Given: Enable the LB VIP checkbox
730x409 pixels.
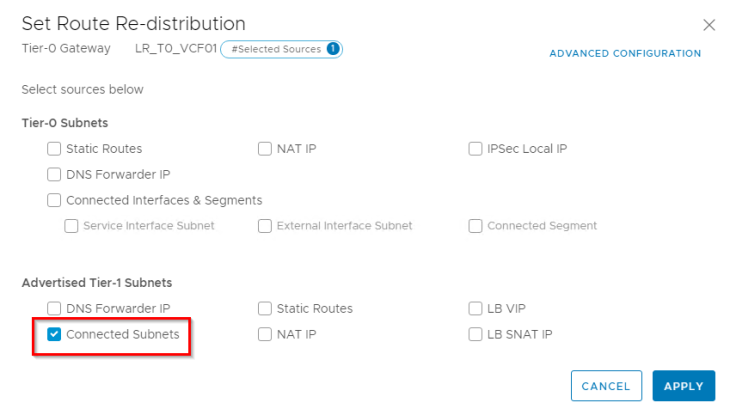Looking at the screenshot, I should point(476,308).
